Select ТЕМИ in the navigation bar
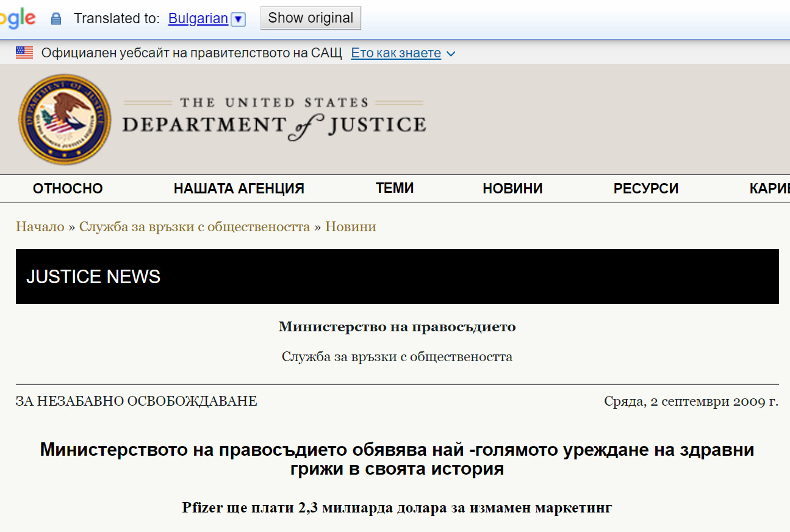This screenshot has height=532, width=790. (395, 188)
